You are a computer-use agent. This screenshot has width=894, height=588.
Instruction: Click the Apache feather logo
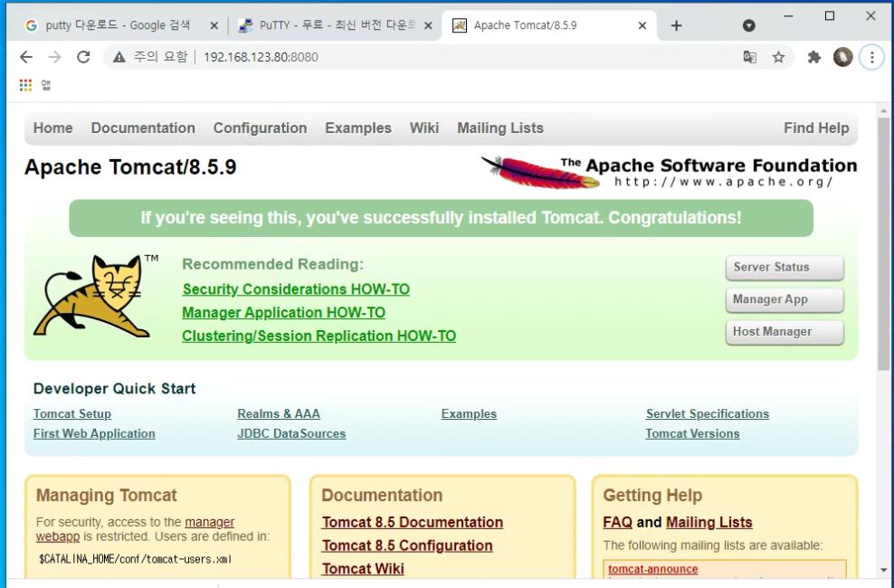click(541, 172)
